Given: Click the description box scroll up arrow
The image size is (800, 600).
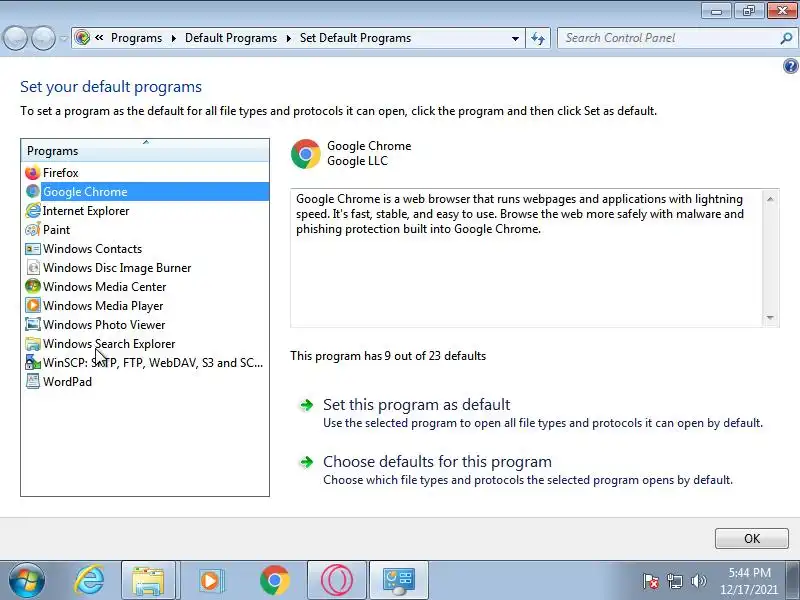Looking at the screenshot, I should pos(770,199).
